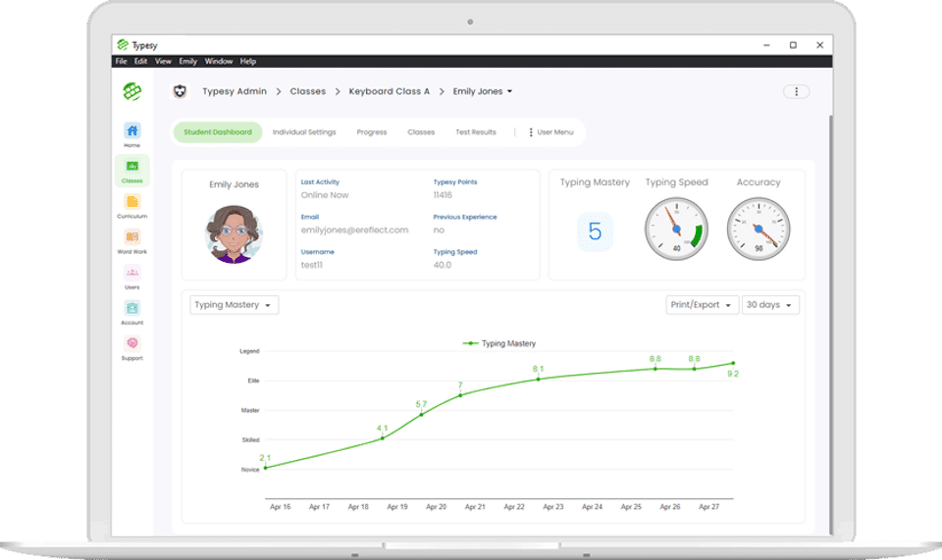Image resolution: width=942 pixels, height=560 pixels.
Task: Open the Window menu
Action: click(219, 61)
